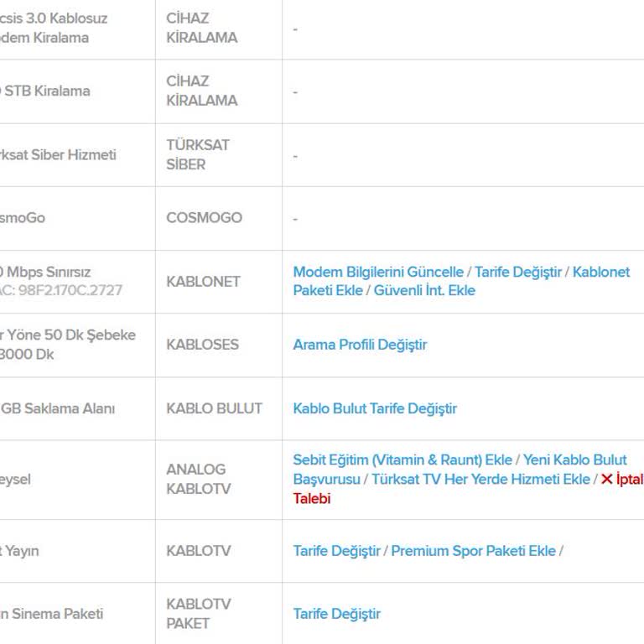Select the Kablonet Paketi Ekle link
The width and height of the screenshot is (644, 644).
coord(600,272)
